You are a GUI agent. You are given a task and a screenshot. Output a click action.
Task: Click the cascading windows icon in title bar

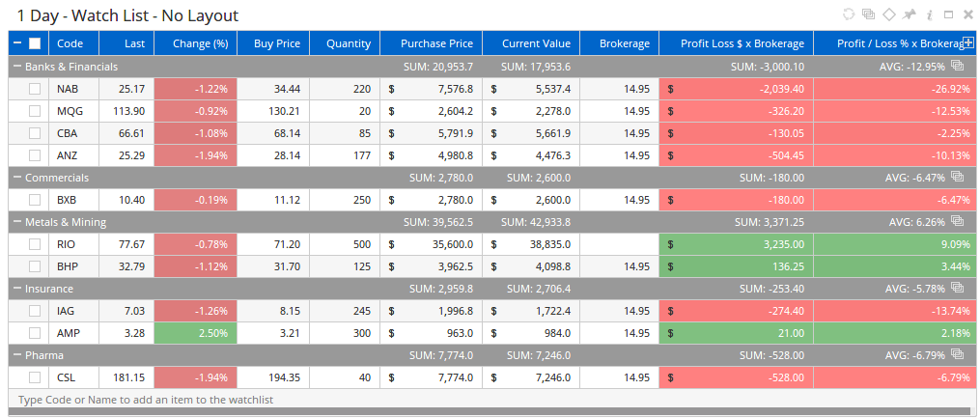click(867, 14)
